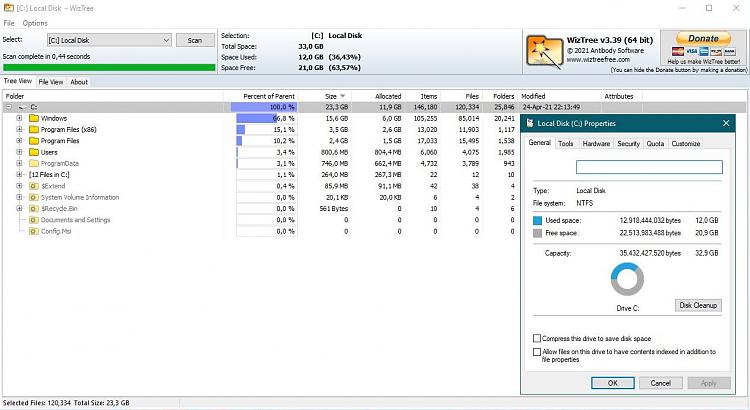
Task: Select the $Extend system folder icon
Action: [x=33, y=186]
